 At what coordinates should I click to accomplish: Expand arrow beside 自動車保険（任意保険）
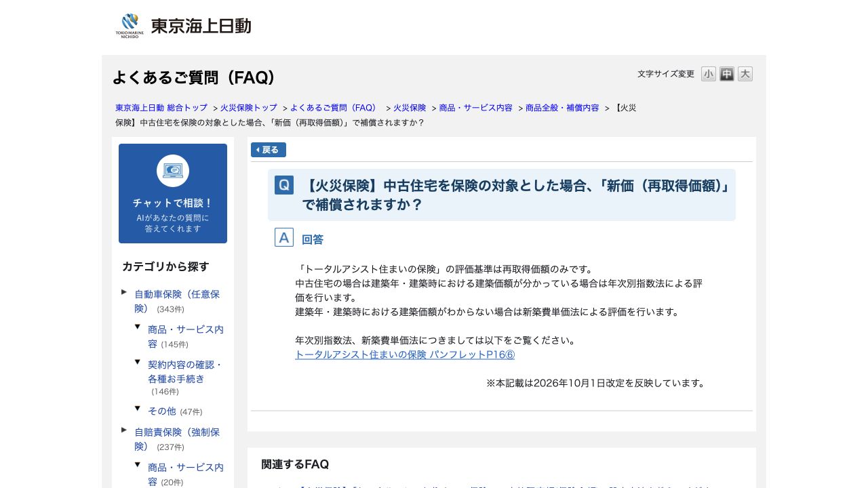click(124, 291)
